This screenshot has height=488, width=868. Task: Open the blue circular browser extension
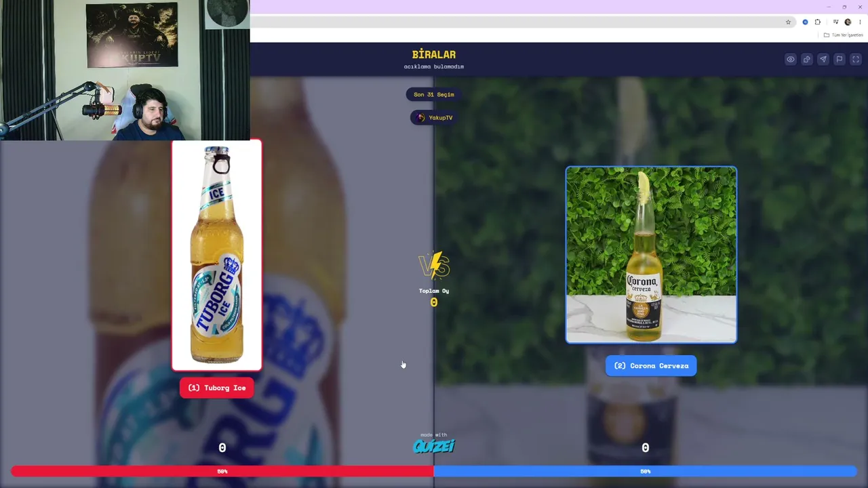[805, 22]
